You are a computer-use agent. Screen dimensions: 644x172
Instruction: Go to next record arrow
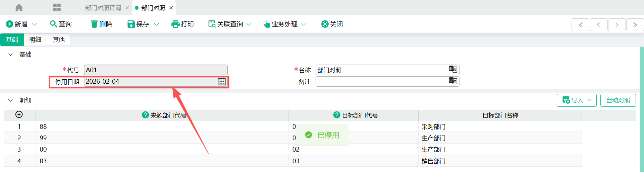(x=616, y=25)
